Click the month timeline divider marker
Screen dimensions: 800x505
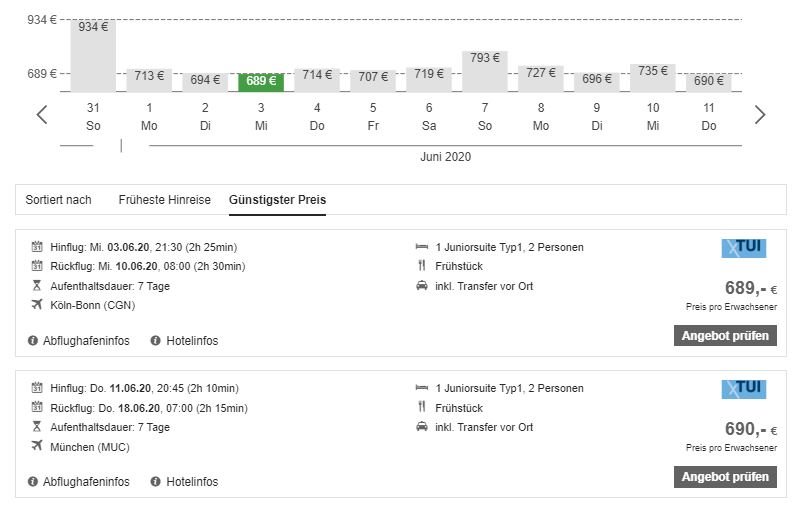pyautogui.click(x=121, y=146)
